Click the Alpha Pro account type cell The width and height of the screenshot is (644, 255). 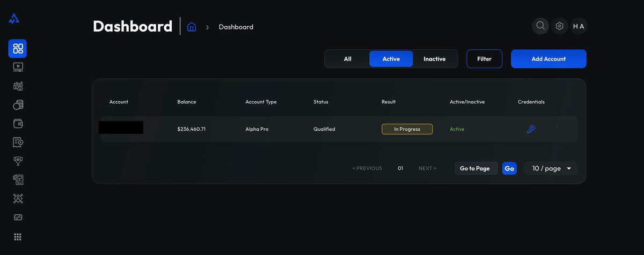[257, 129]
